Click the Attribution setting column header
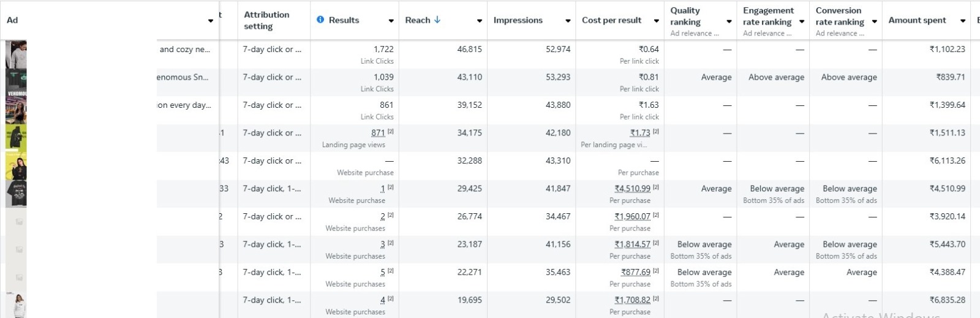 point(266,20)
